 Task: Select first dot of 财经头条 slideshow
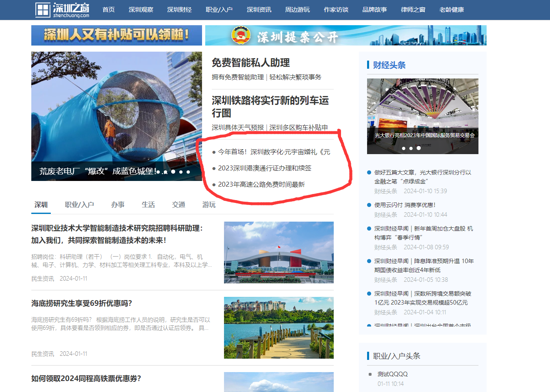[404, 148]
